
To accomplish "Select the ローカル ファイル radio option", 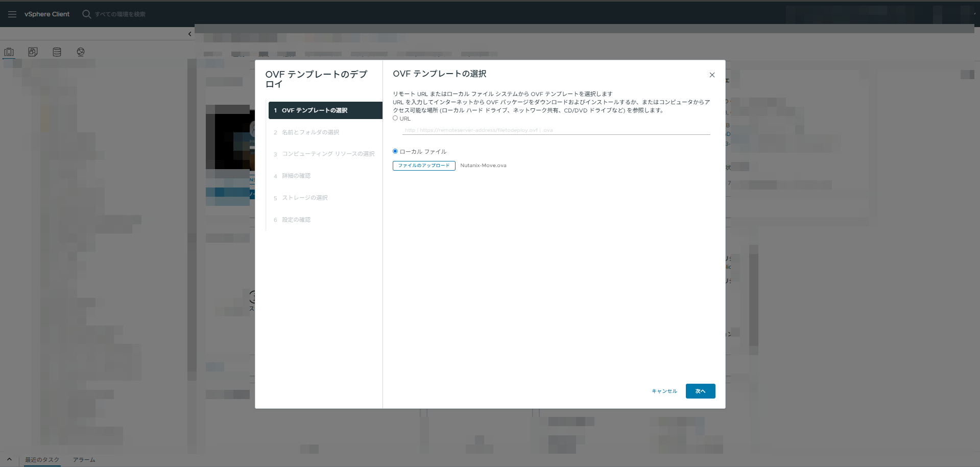I will coord(395,151).
